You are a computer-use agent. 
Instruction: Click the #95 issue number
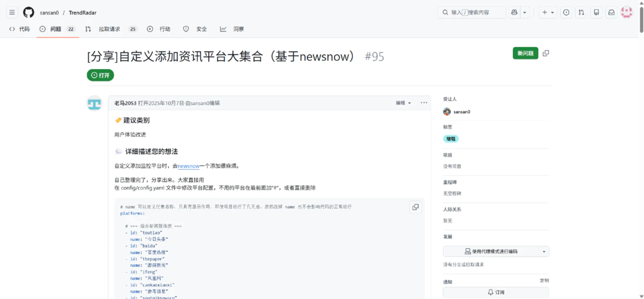[x=374, y=57]
